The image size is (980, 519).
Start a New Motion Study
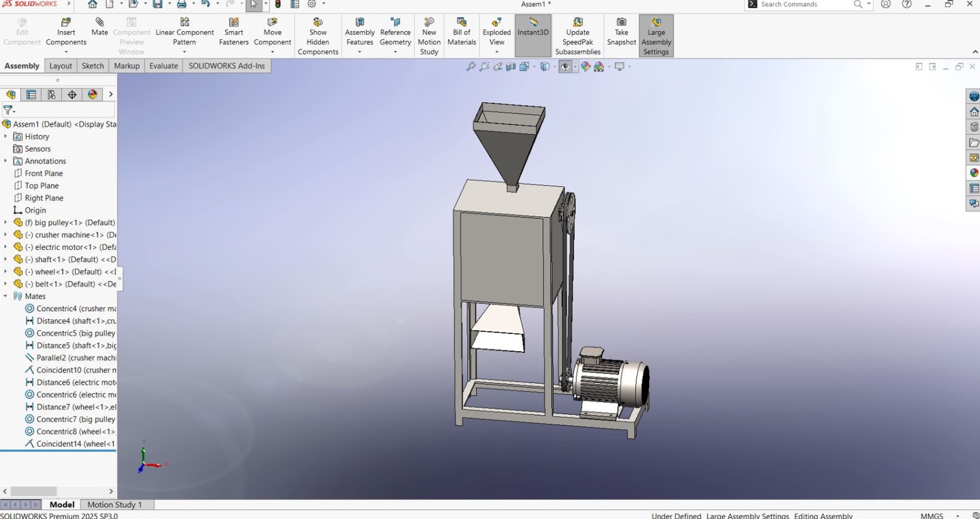point(429,36)
